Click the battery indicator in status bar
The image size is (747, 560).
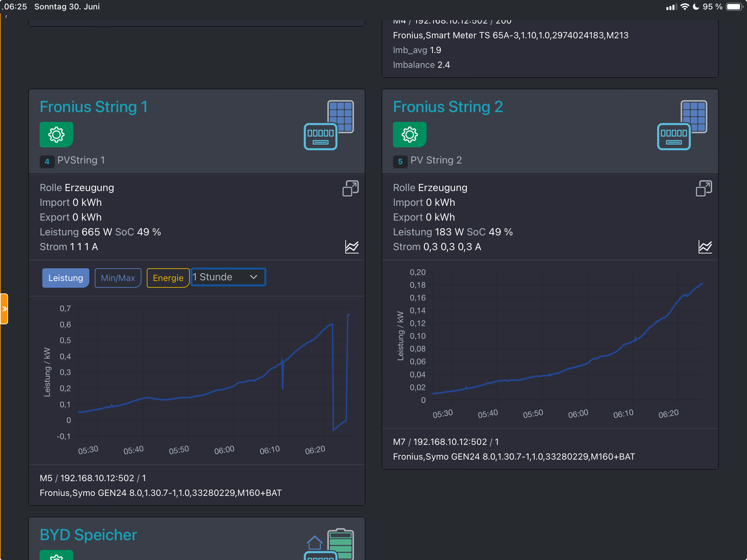click(x=735, y=7)
